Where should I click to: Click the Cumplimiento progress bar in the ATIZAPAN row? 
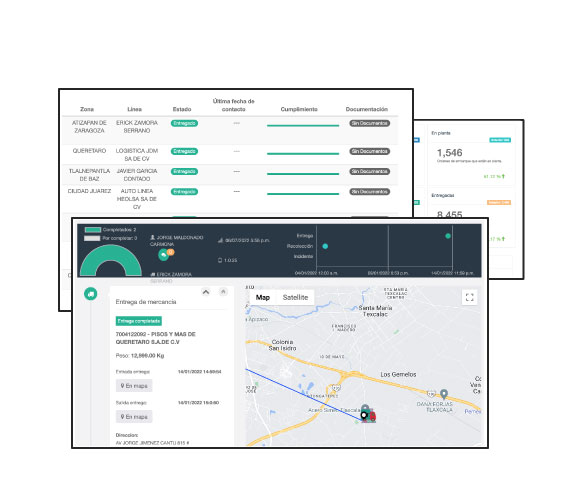(x=303, y=126)
